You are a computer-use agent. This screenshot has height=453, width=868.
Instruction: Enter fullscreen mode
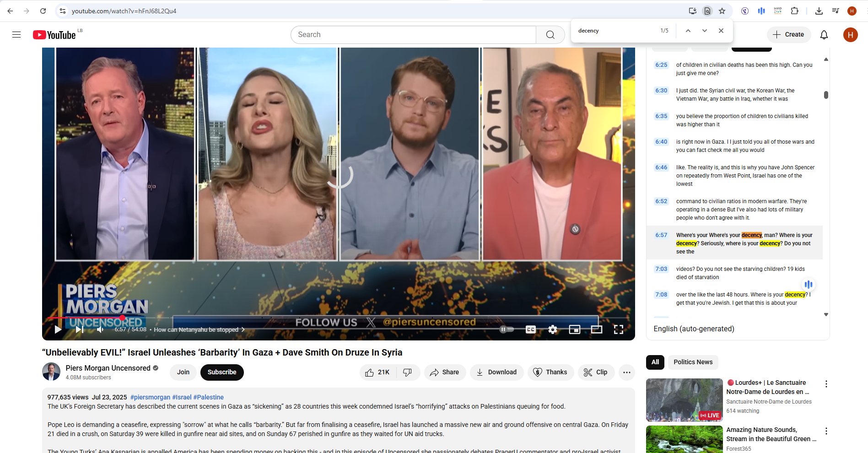[x=618, y=329]
